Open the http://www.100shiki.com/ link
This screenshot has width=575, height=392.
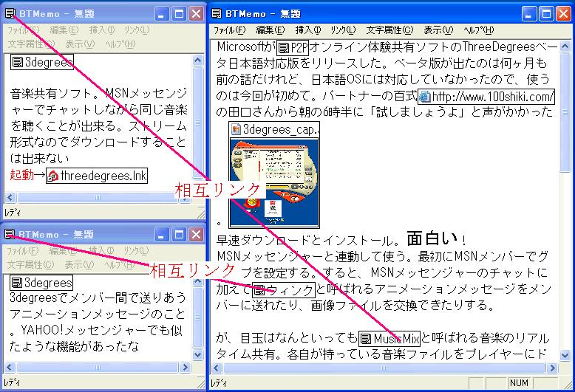click(486, 97)
